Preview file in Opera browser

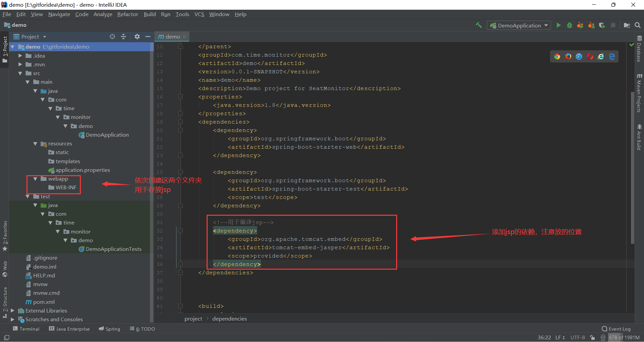coord(590,57)
